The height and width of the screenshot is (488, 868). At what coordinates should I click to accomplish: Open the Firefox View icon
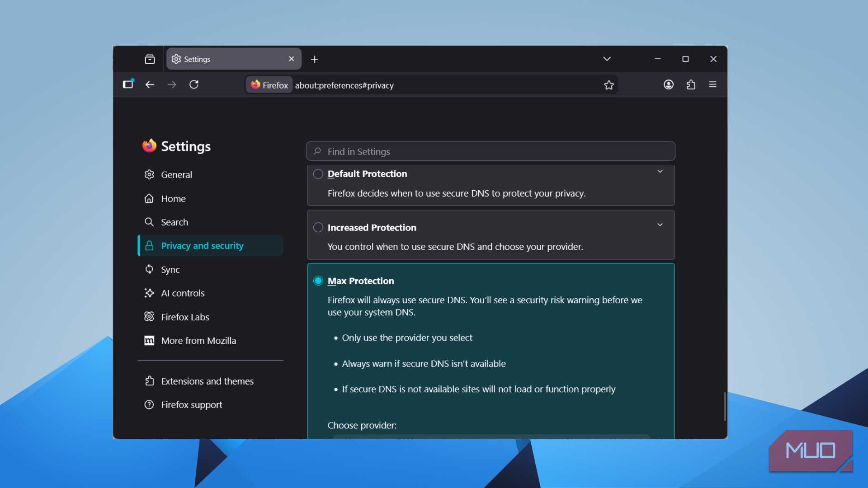150,59
